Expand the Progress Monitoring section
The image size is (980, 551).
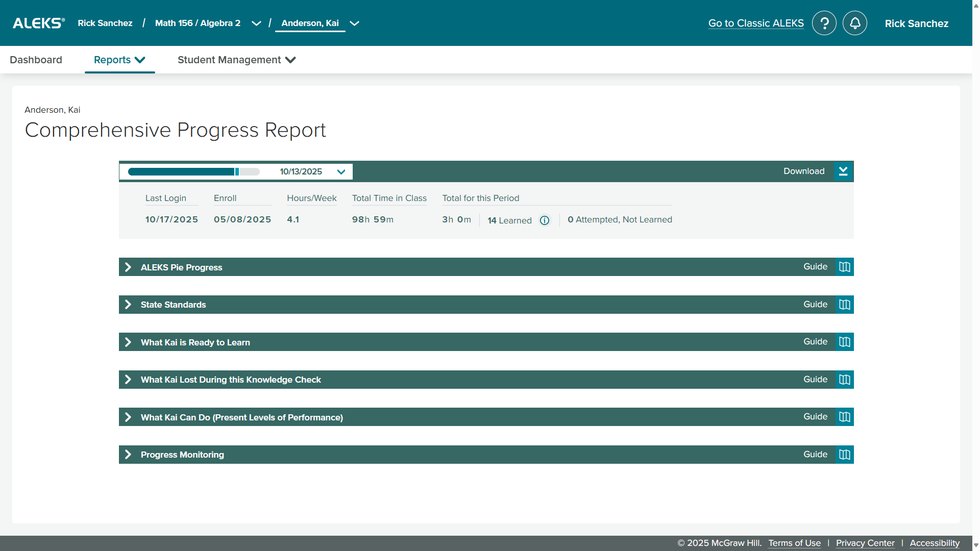[128, 455]
